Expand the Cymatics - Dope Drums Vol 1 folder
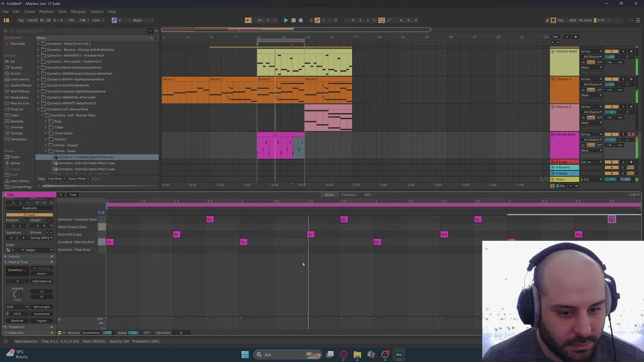This screenshot has width=644, height=362. coord(39,44)
